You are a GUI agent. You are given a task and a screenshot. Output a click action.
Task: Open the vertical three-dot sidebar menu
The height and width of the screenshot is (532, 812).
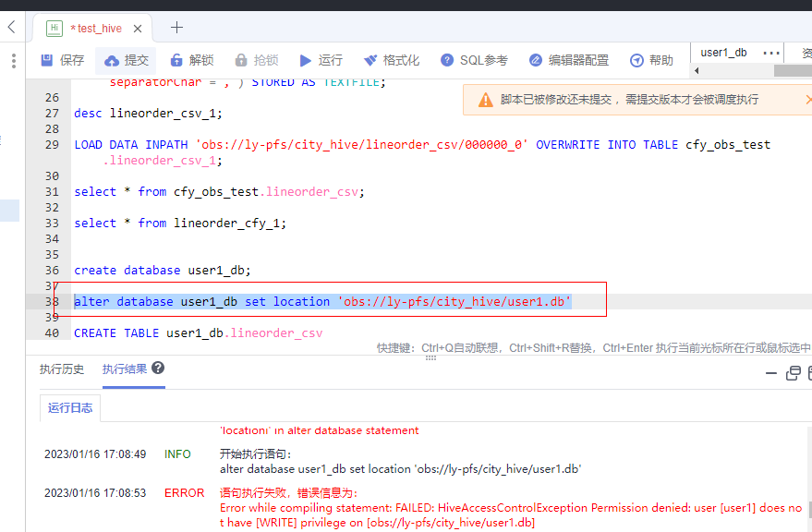[14, 61]
